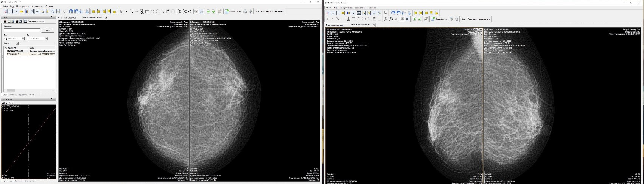Image resolution: width=644 pixels, height=184 pixels.
Task: Open Вид menu in left window
Action: [x=12, y=6]
